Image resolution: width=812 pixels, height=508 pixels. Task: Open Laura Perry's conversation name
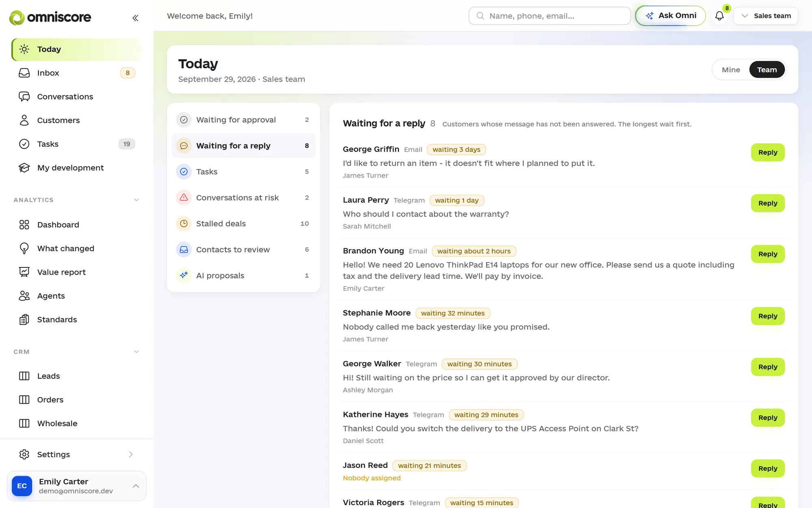click(366, 200)
